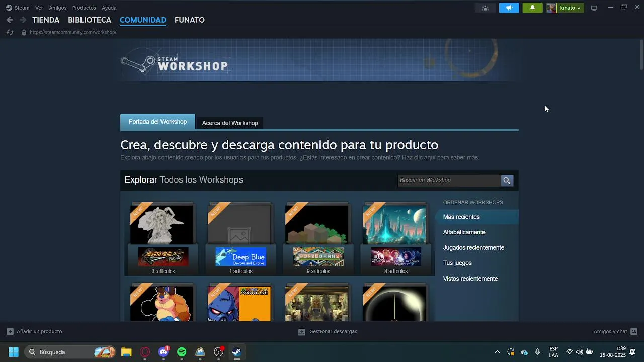Open the Windows Start menu
This screenshot has width=644, height=362.
[x=14, y=352]
